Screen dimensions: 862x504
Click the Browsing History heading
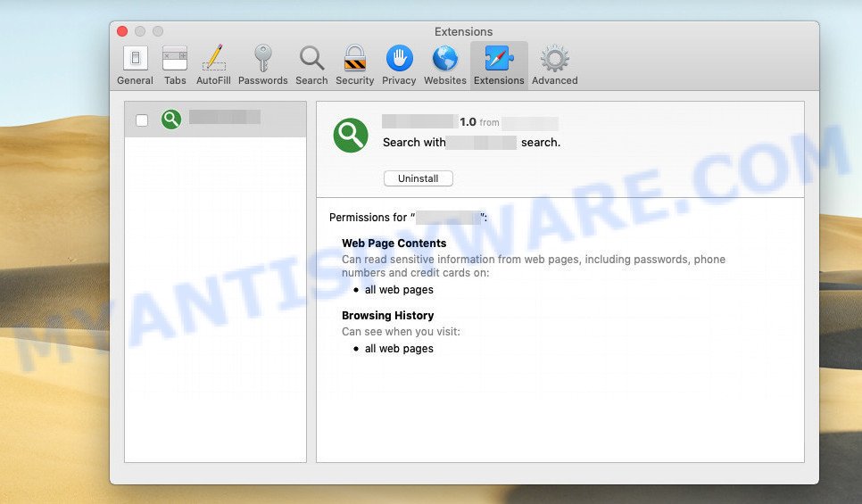coord(387,315)
